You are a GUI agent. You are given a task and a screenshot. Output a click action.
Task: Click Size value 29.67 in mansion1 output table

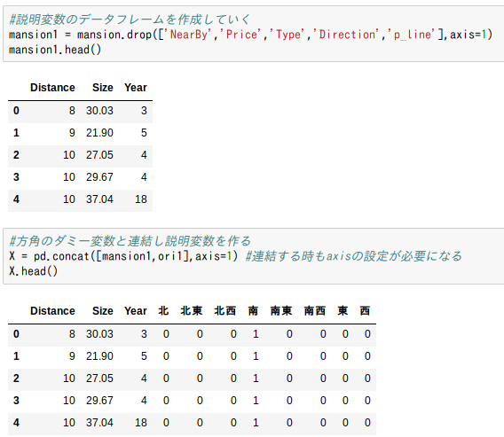point(99,177)
